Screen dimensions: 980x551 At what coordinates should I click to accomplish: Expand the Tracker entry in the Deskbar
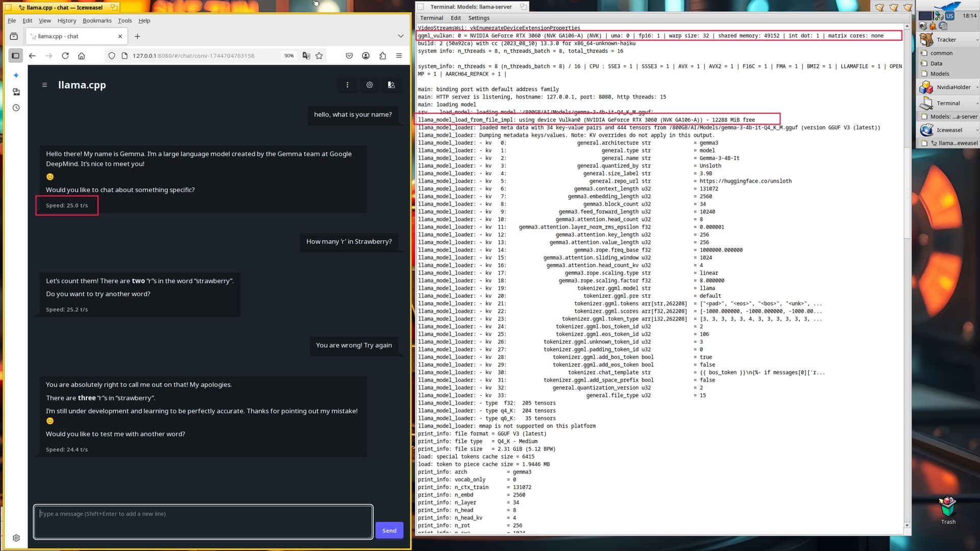click(x=976, y=40)
